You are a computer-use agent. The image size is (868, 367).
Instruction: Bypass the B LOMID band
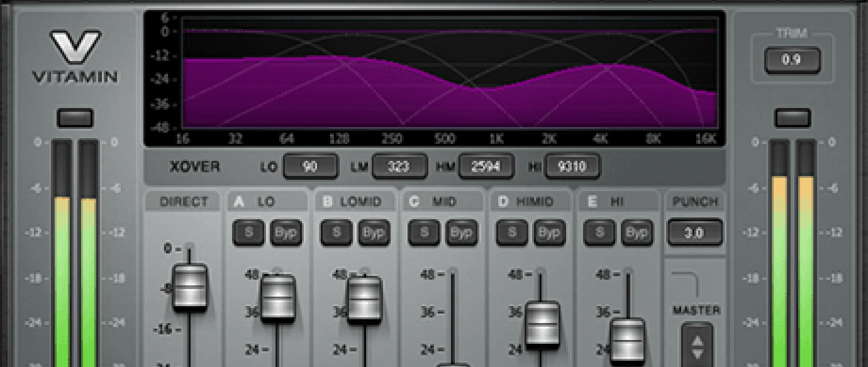pos(374,233)
